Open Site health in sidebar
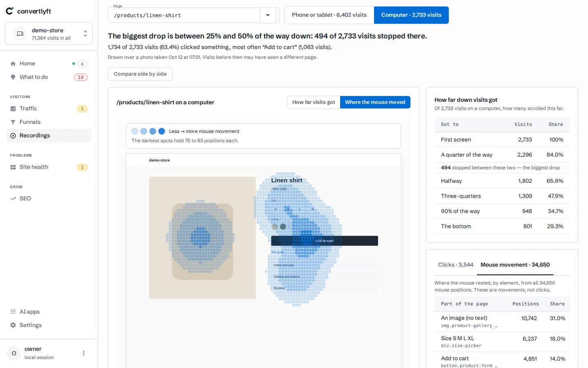This screenshot has width=588, height=368. pos(49,167)
